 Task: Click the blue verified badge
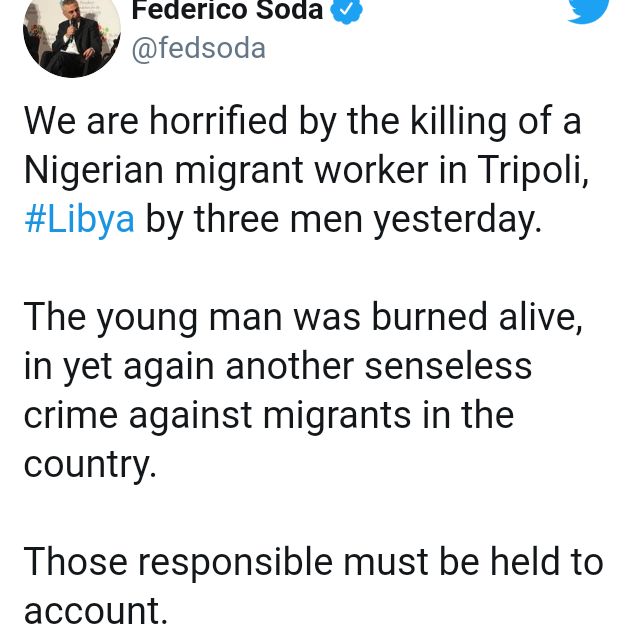(345, 10)
